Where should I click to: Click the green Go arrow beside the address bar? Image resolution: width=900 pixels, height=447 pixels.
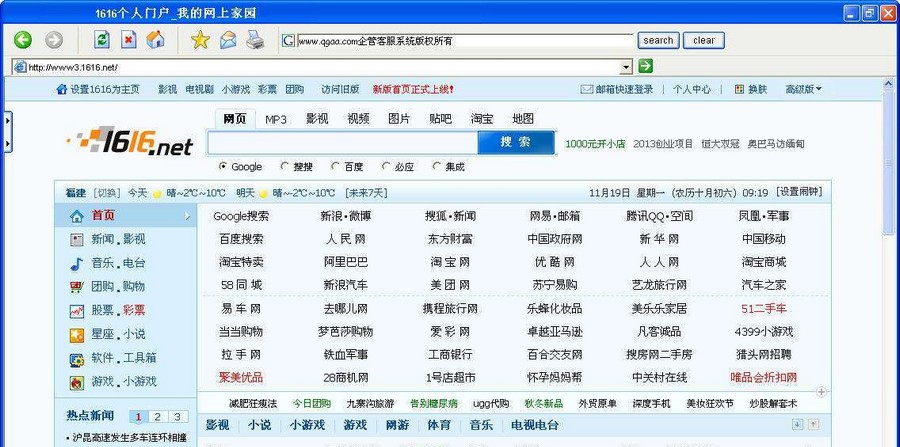point(646,66)
